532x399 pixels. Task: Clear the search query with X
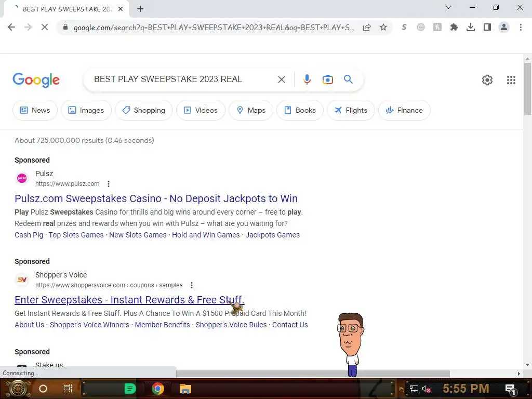click(281, 79)
